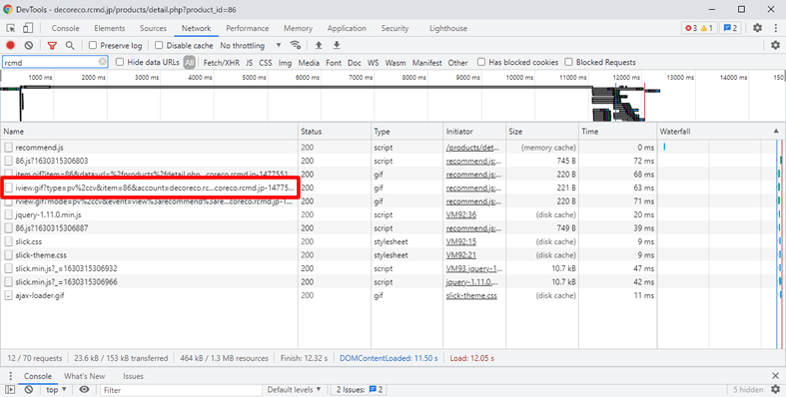Switch to the Console tab
Viewport: 786px width, 397px height.
(x=66, y=28)
